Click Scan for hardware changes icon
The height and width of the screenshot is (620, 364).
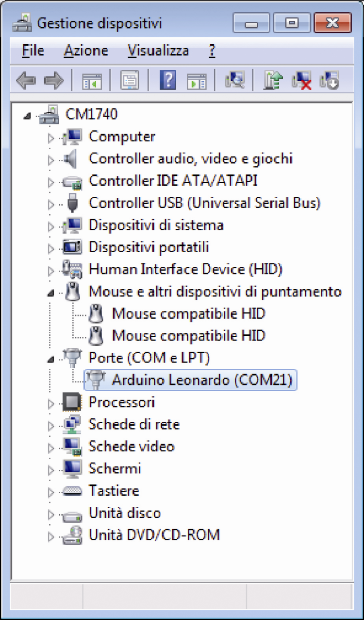coord(235,80)
